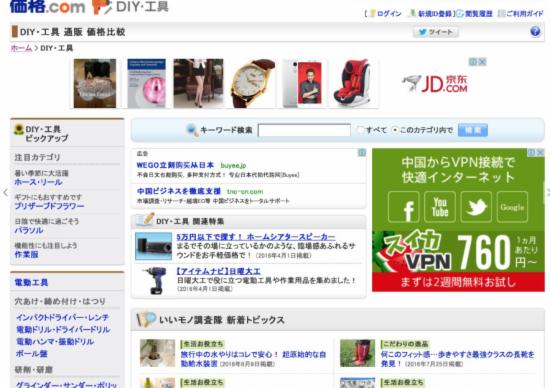Open the Facebook icon in VPN ad

pyautogui.click(x=403, y=207)
